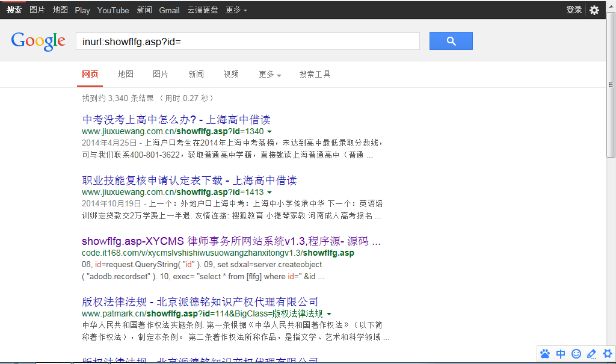Open result 职业技能复核申请认定表下载
The width and height of the screenshot is (616, 364).
coord(189,180)
